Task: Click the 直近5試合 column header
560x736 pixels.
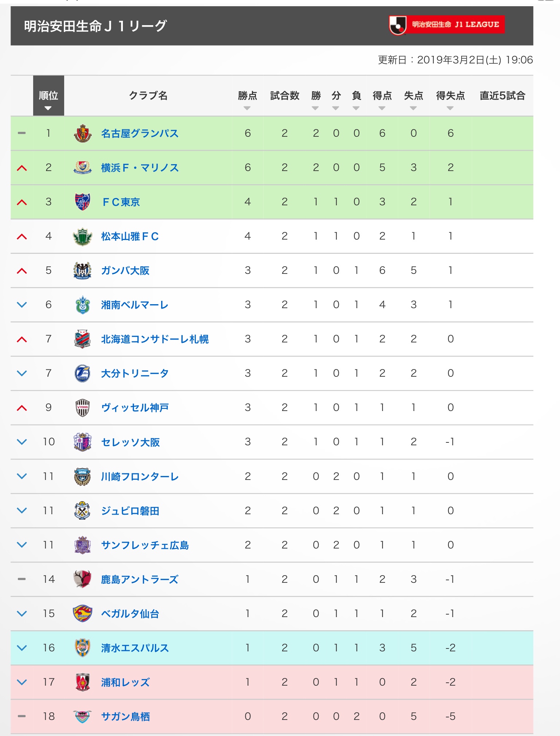Action: click(x=502, y=96)
